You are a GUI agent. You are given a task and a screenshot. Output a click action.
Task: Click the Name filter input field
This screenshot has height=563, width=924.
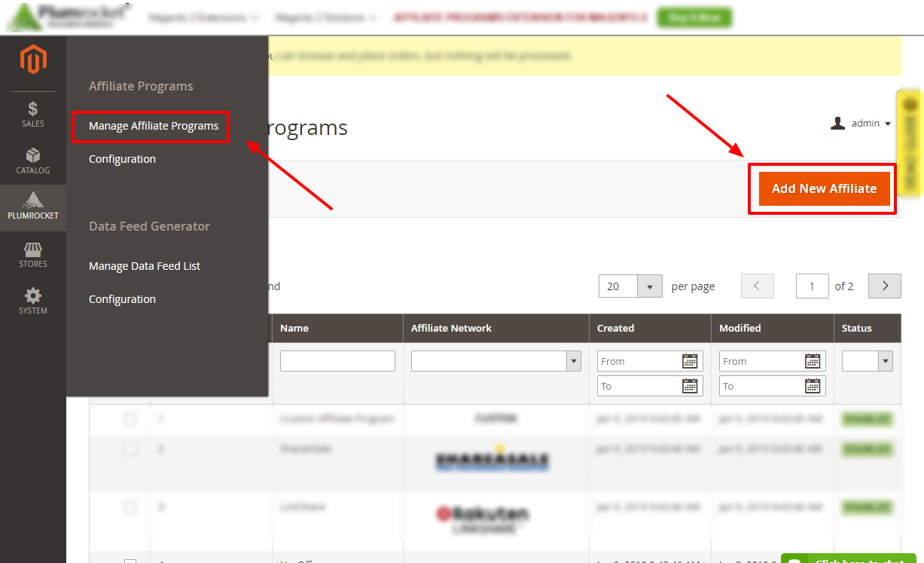point(337,361)
